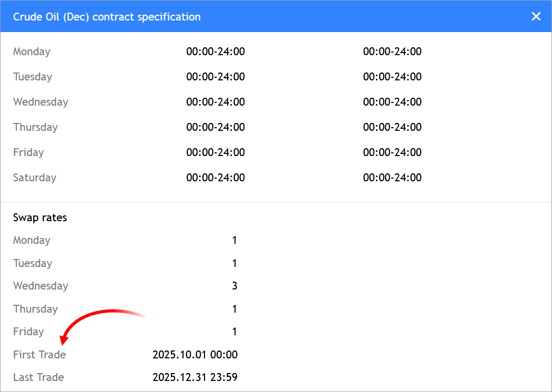Click the Swap rates section header
552x392 pixels.
(x=40, y=217)
